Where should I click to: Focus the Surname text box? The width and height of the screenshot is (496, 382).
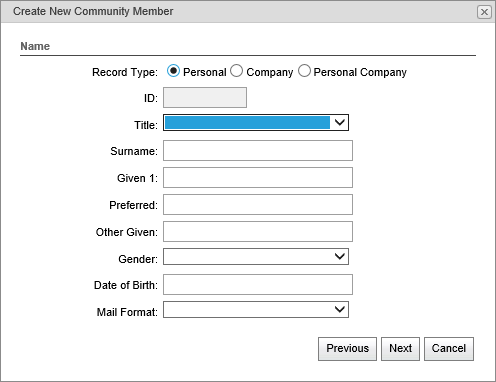click(x=258, y=151)
